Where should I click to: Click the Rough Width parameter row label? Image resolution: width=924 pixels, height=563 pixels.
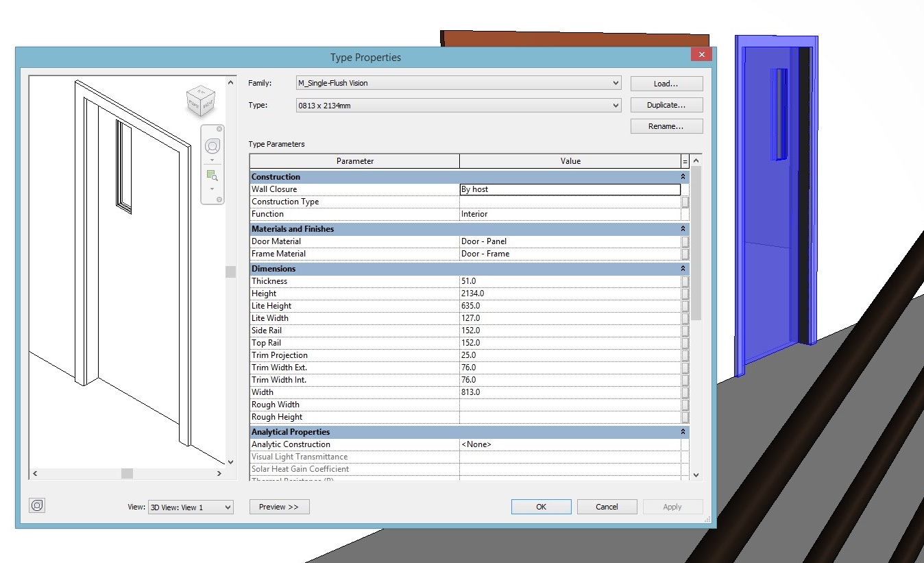pyautogui.click(x=276, y=405)
